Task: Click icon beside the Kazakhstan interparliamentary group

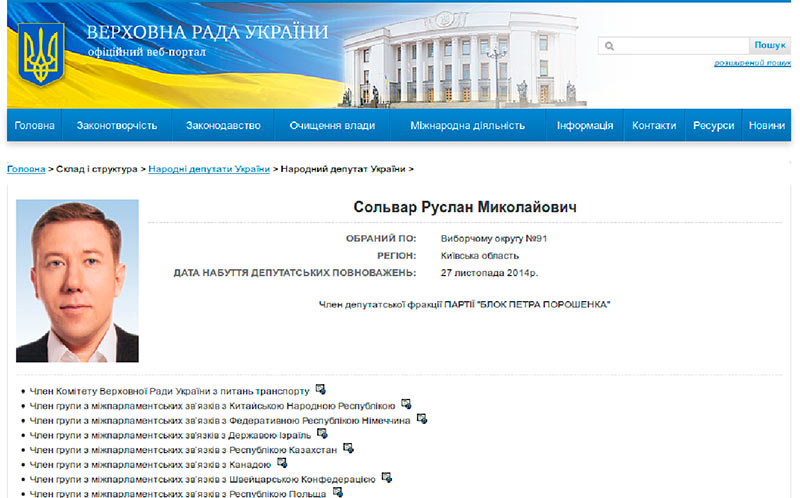Action: pos(348,449)
